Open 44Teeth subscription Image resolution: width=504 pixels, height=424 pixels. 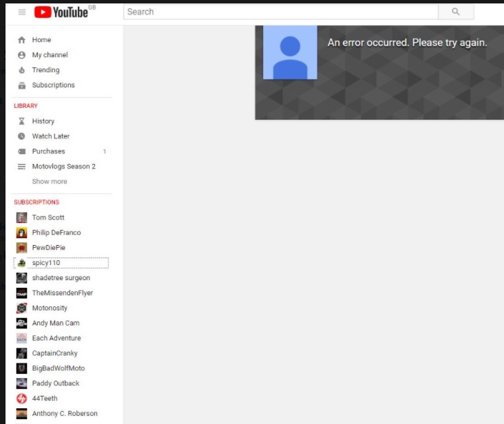pyautogui.click(x=45, y=399)
